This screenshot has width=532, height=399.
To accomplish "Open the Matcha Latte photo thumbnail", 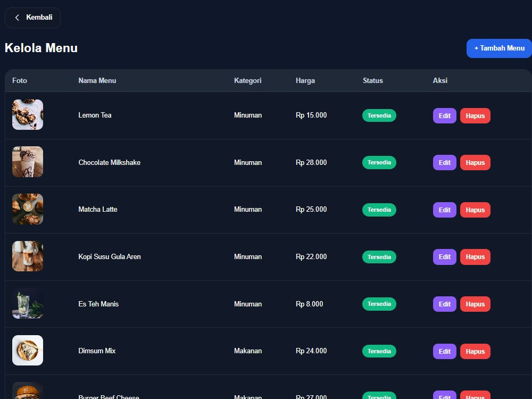I will (28, 209).
